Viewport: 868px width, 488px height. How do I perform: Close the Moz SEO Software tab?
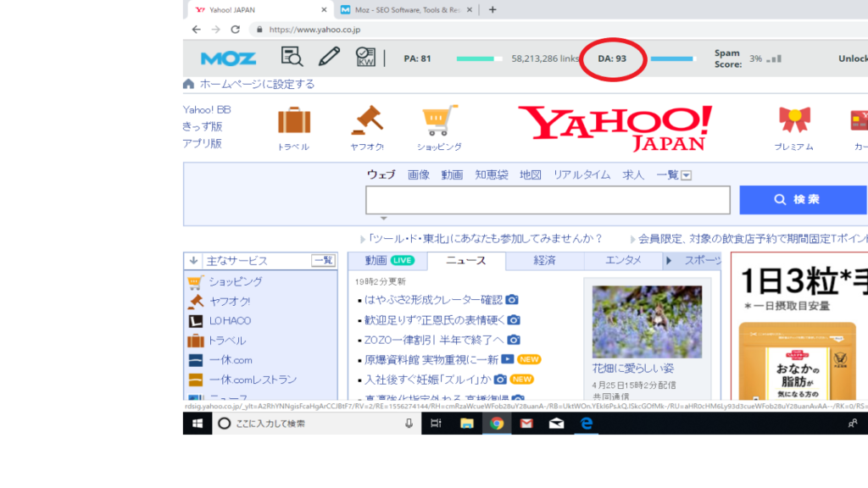pos(470,10)
